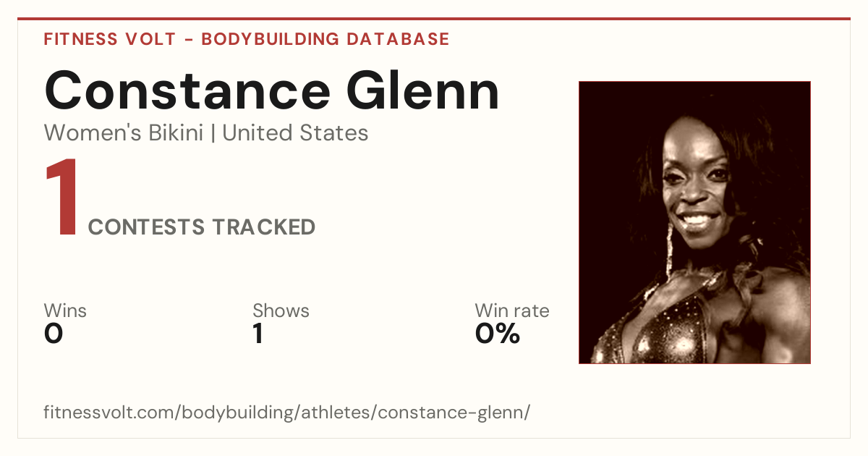Click the Constance Glenn name heading
This screenshot has width=868, height=456.
point(272,90)
